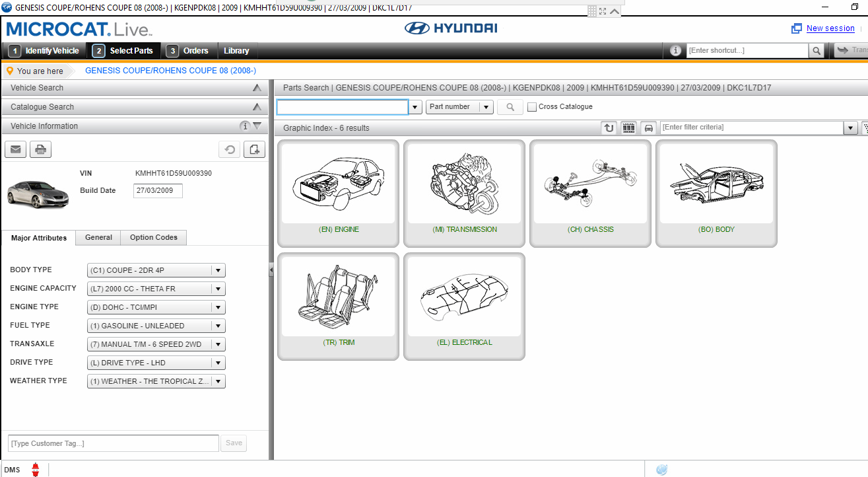Viewport: 868px width, 477px height.
Task: Open the (CH) CHASSIS graphic
Action: (x=591, y=193)
